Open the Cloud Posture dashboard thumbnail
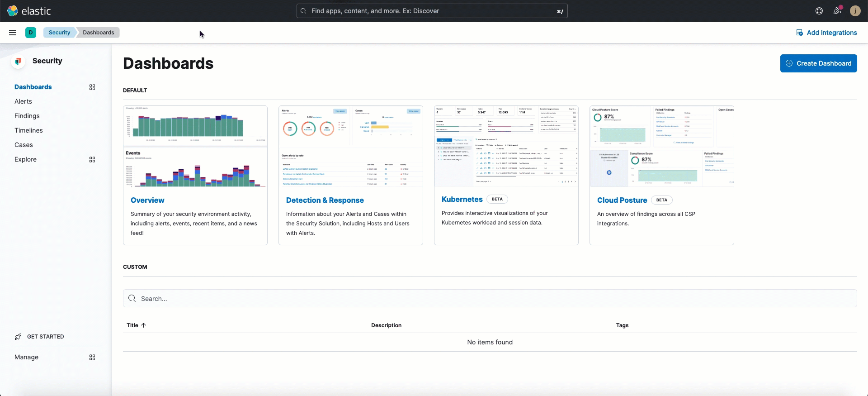The height and width of the screenshot is (396, 868). click(x=661, y=146)
